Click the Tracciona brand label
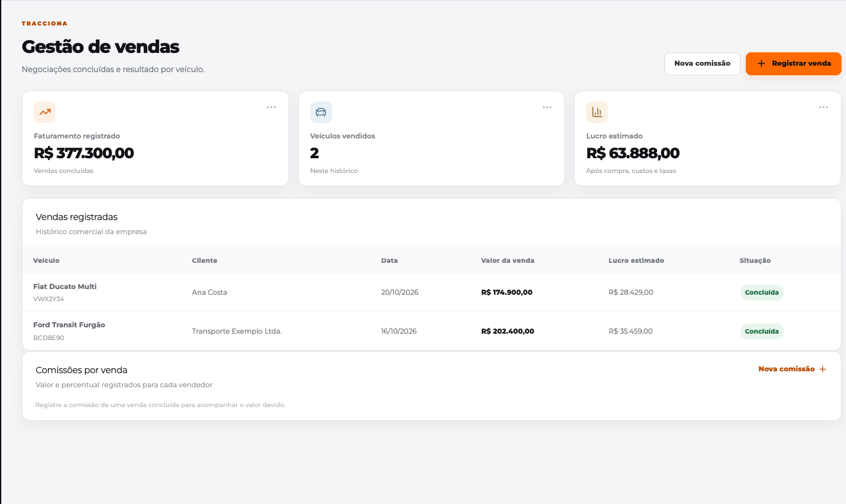Image resolution: width=846 pixels, height=504 pixels. [x=45, y=24]
